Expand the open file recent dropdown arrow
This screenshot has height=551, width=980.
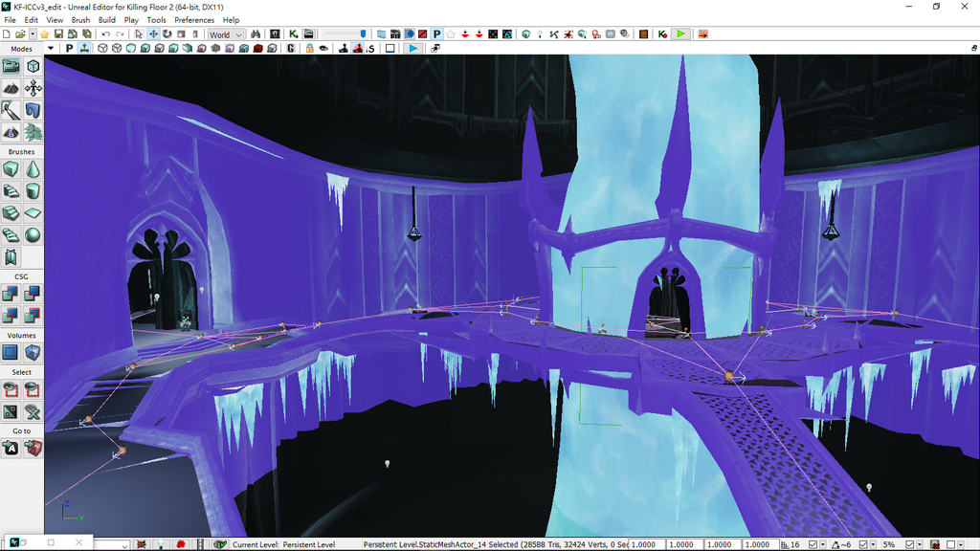click(31, 34)
